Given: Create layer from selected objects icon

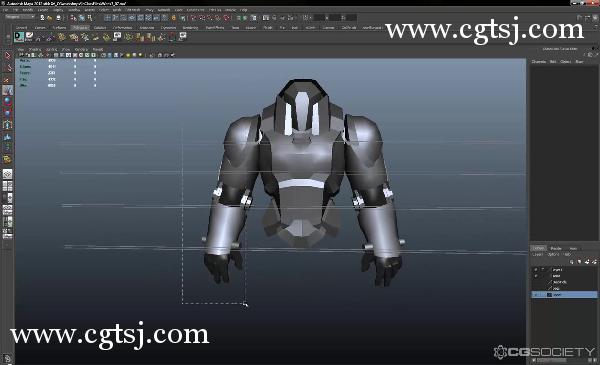Looking at the screenshot, I should point(594,262).
